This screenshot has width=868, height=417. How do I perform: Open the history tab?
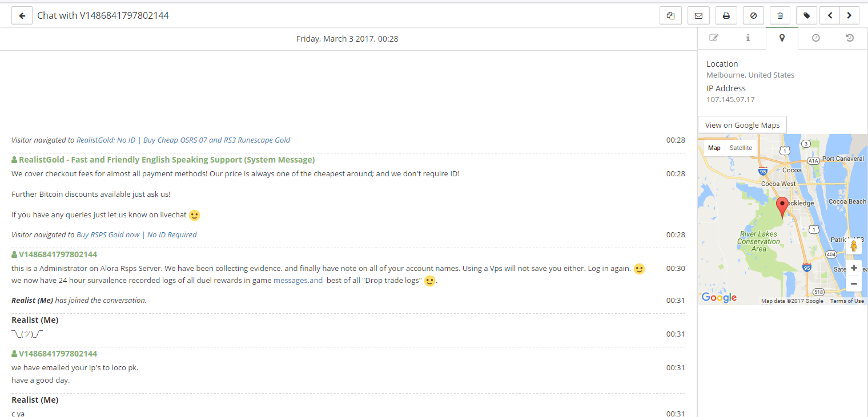tap(850, 38)
